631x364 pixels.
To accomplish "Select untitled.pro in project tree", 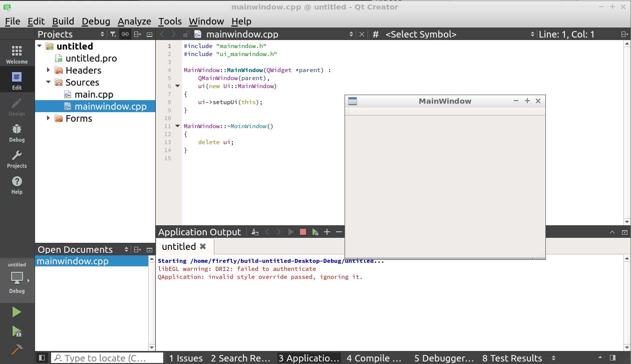I will [x=91, y=58].
